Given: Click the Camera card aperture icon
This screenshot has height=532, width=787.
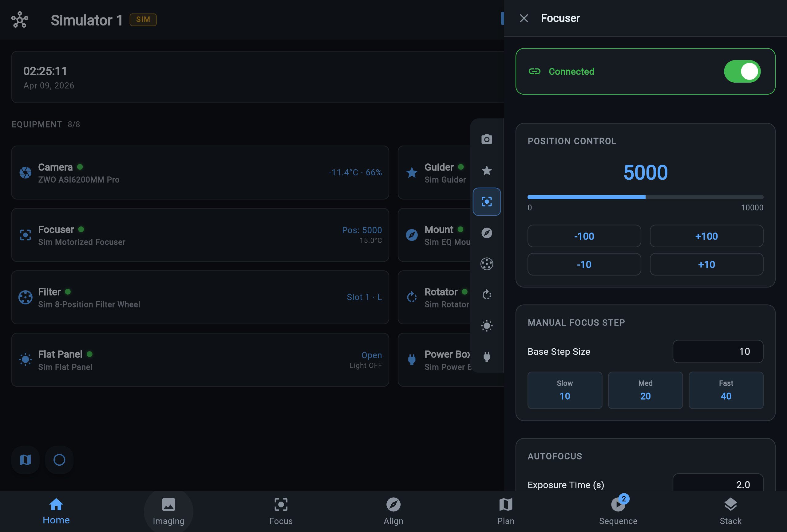Looking at the screenshot, I should 26,173.
